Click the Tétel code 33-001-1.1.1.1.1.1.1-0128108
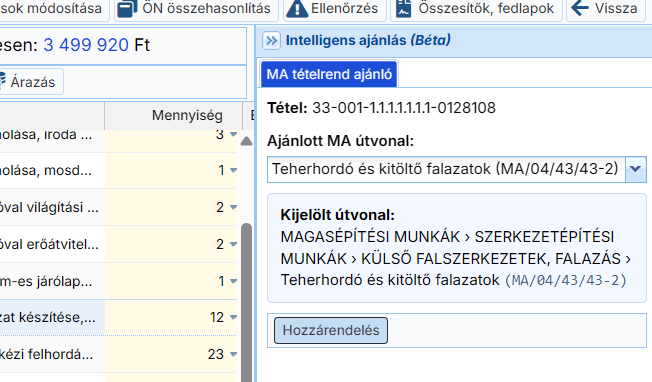This screenshot has width=652, height=382. tap(404, 108)
